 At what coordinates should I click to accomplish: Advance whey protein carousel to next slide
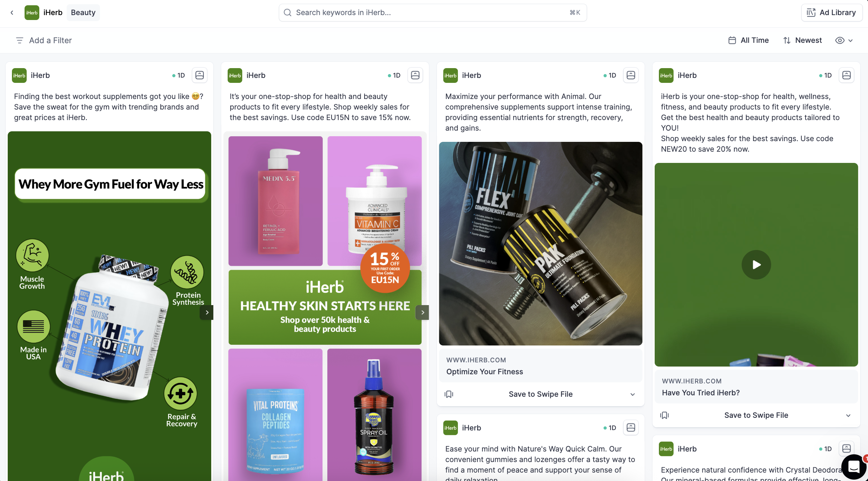click(x=207, y=312)
